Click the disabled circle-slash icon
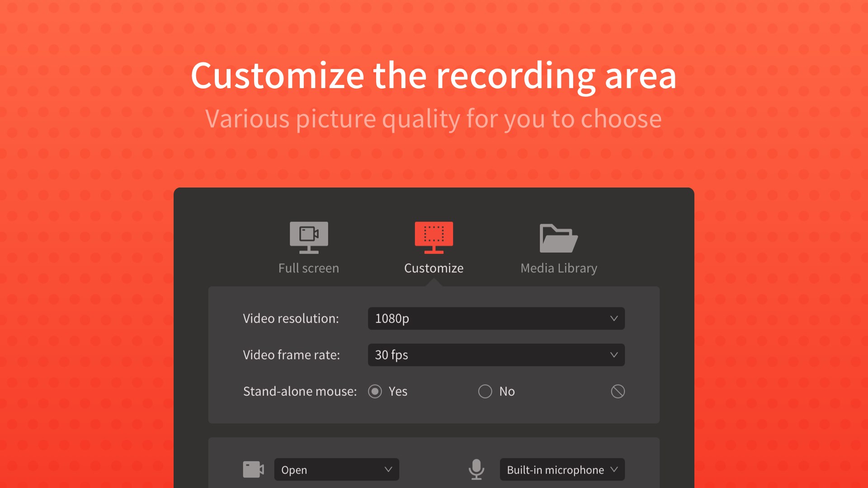 (618, 391)
